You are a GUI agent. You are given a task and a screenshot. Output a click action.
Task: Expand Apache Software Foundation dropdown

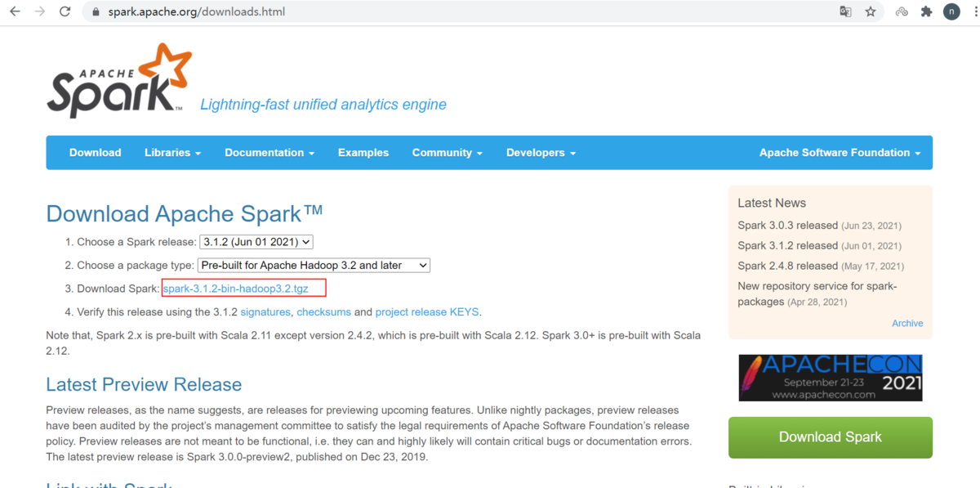point(840,153)
